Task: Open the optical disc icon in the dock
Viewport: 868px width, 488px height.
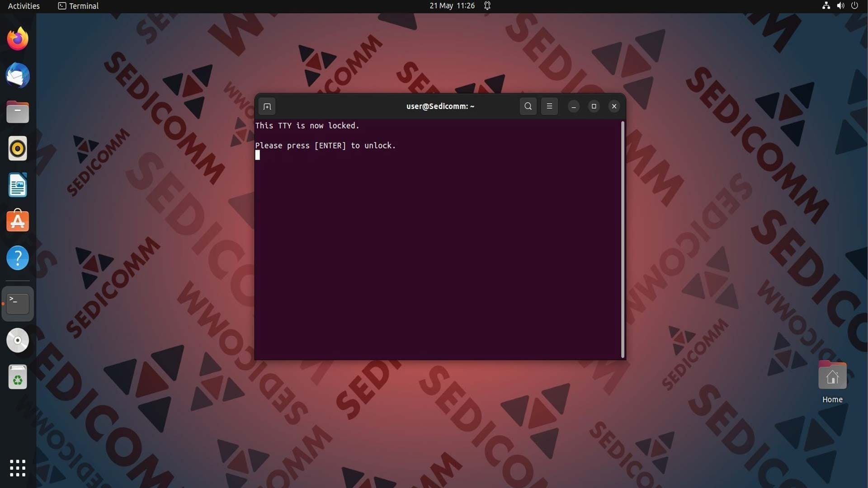Action: (x=18, y=340)
